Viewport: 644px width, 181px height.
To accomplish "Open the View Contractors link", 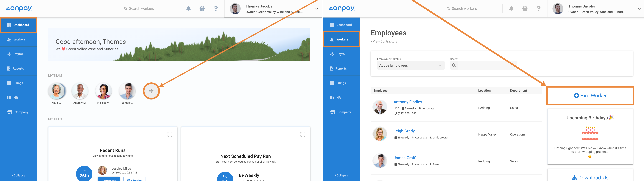I will [384, 41].
